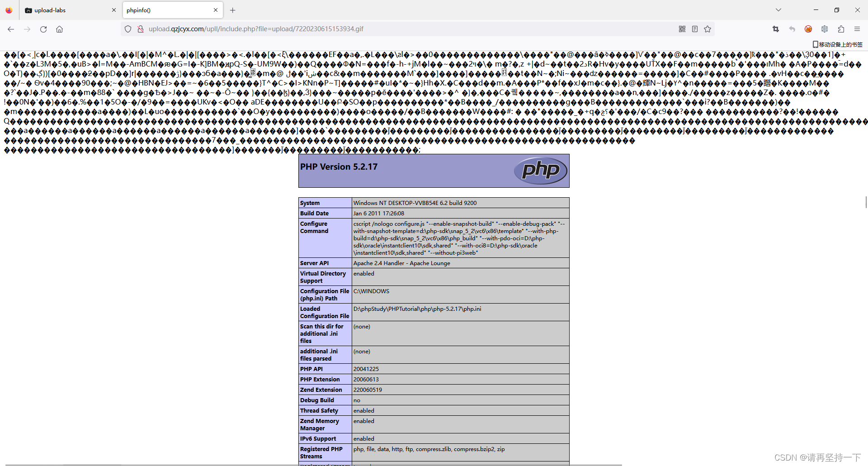Click the '20041225' value
Screen dimensions: 868x466
pos(366,369)
